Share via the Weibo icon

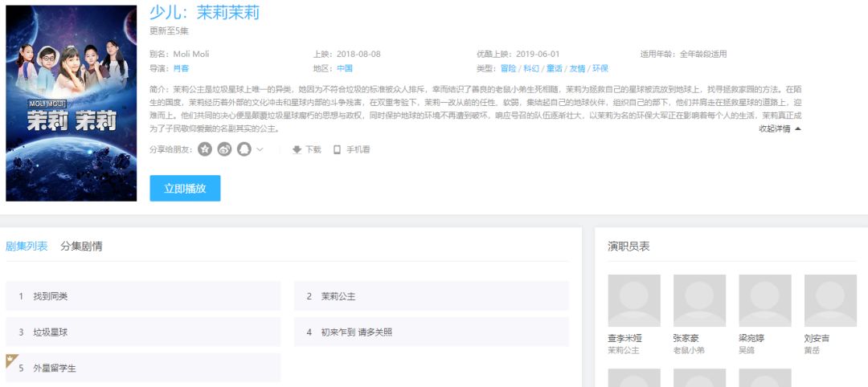pos(224,149)
